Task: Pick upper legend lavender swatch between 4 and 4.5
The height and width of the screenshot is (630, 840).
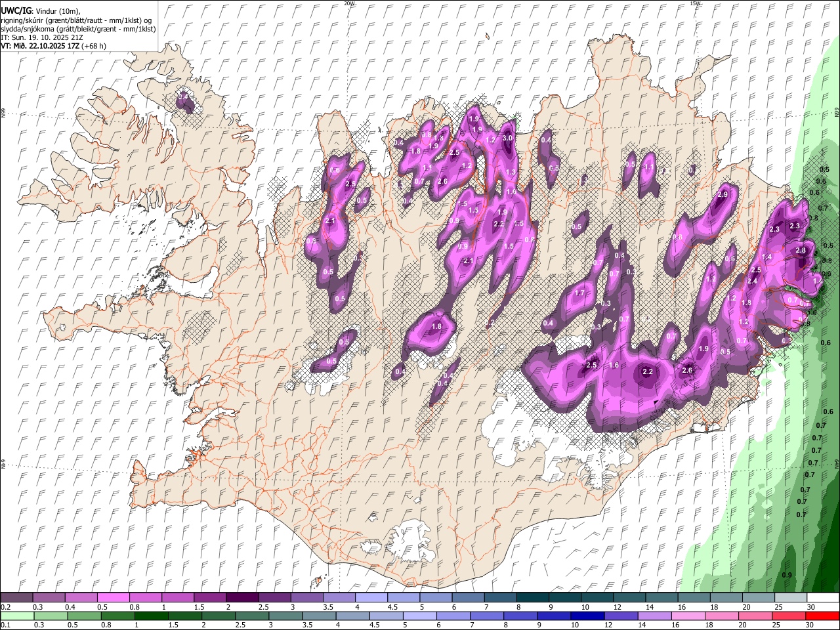Action: 371,598
